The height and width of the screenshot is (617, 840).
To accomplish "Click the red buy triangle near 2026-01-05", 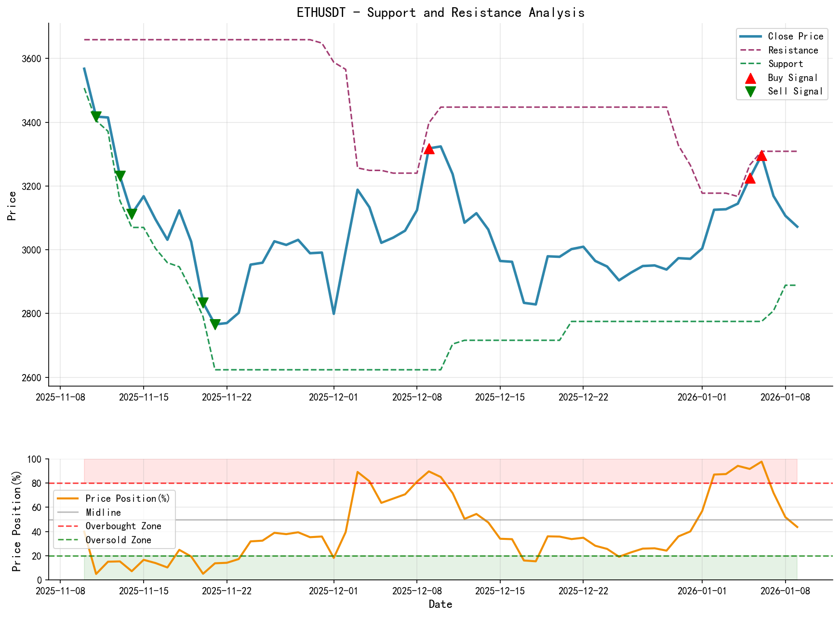I will [751, 179].
